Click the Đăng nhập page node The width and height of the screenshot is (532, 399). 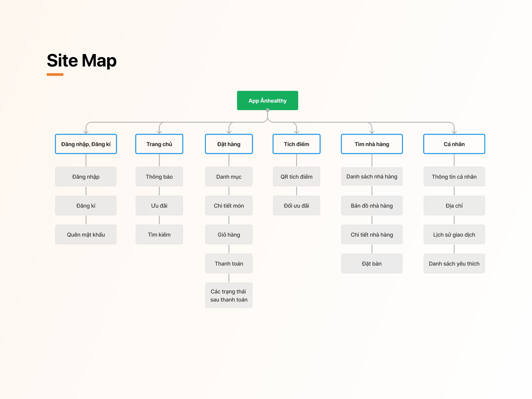(x=86, y=177)
